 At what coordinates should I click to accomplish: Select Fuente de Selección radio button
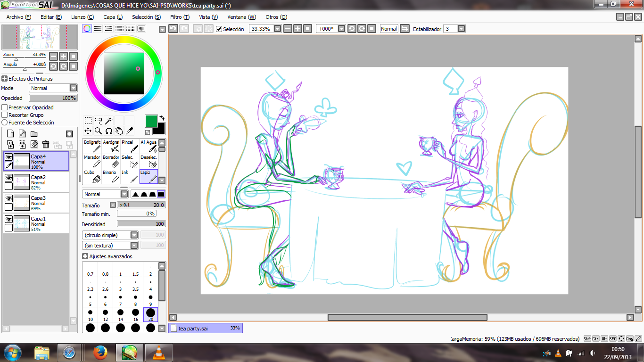(5, 123)
